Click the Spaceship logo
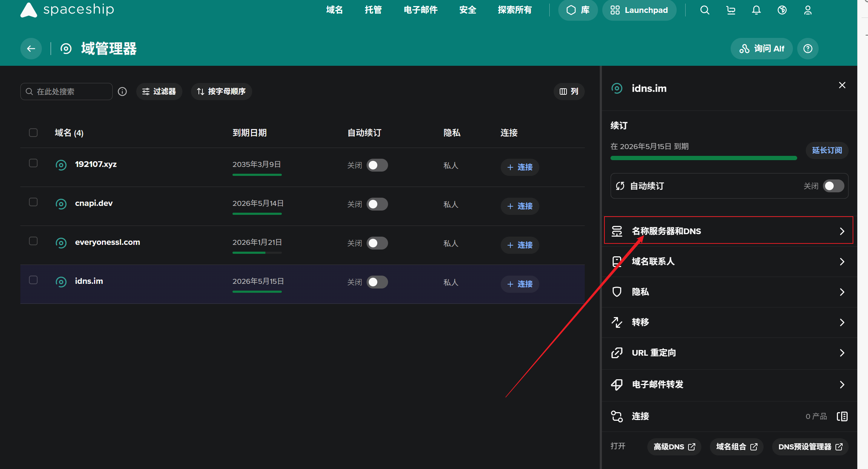The width and height of the screenshot is (868, 469). tap(67, 10)
